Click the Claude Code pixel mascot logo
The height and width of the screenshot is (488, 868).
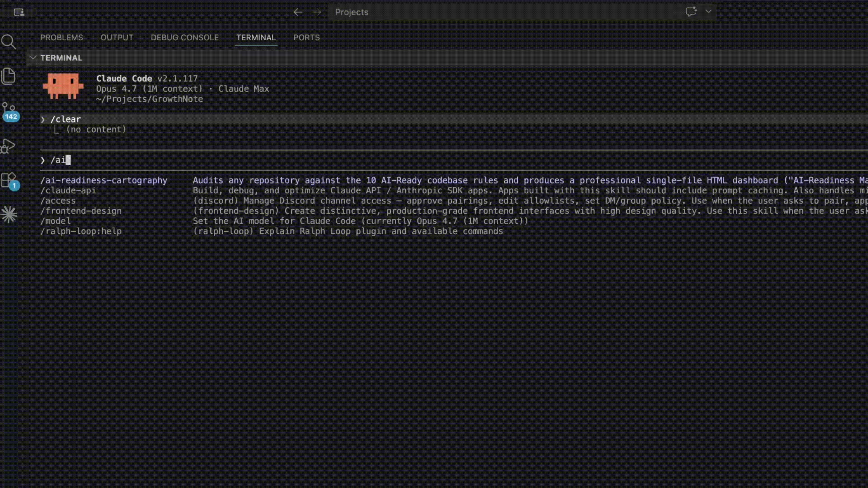[63, 86]
